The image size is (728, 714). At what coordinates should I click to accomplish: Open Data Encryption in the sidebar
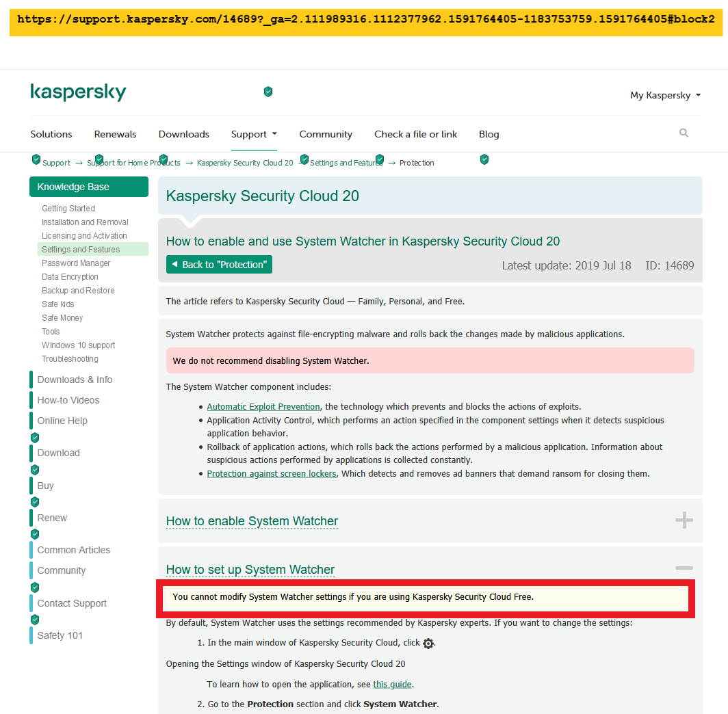(x=70, y=276)
